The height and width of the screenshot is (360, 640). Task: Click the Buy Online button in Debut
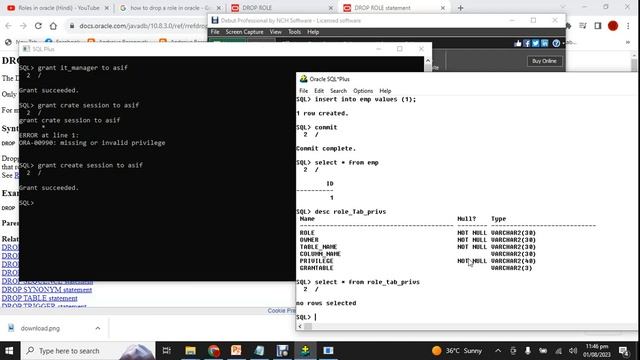click(544, 61)
